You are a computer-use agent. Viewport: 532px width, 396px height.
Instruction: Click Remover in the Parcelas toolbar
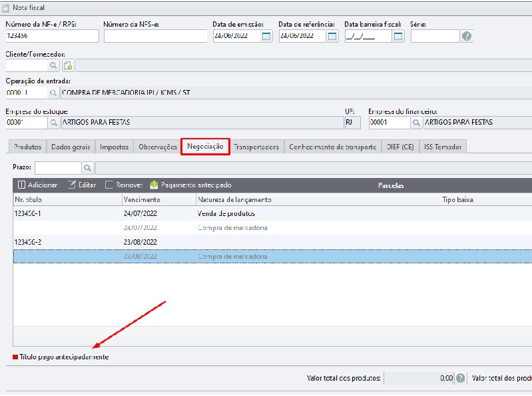click(x=124, y=185)
